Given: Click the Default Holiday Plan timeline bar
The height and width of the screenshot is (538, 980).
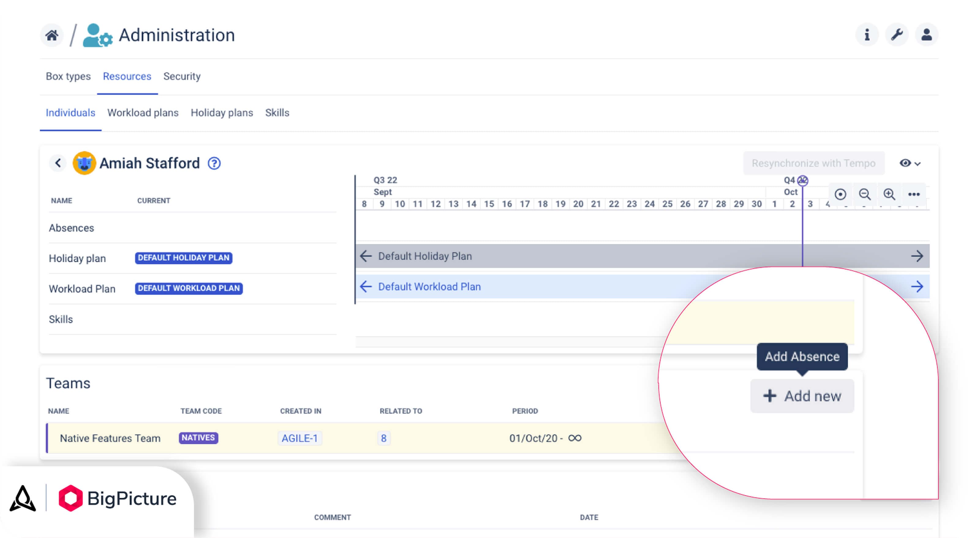Looking at the screenshot, I should (x=643, y=256).
